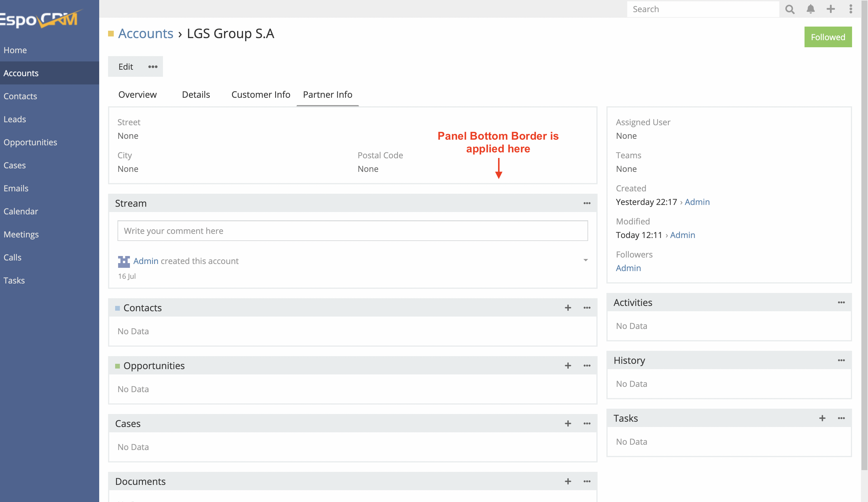Viewport: 868px width, 502px height.
Task: Open the Stream panel actions menu
Action: 587,203
